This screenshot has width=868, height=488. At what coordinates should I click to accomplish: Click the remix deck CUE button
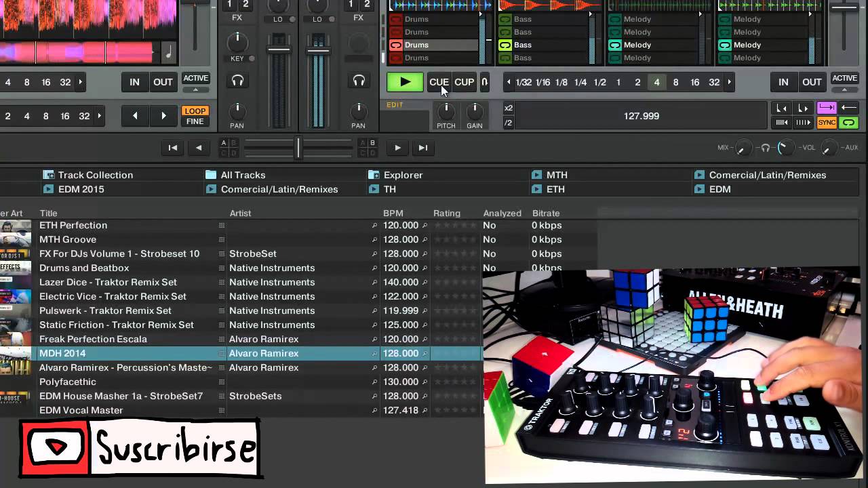pos(439,82)
